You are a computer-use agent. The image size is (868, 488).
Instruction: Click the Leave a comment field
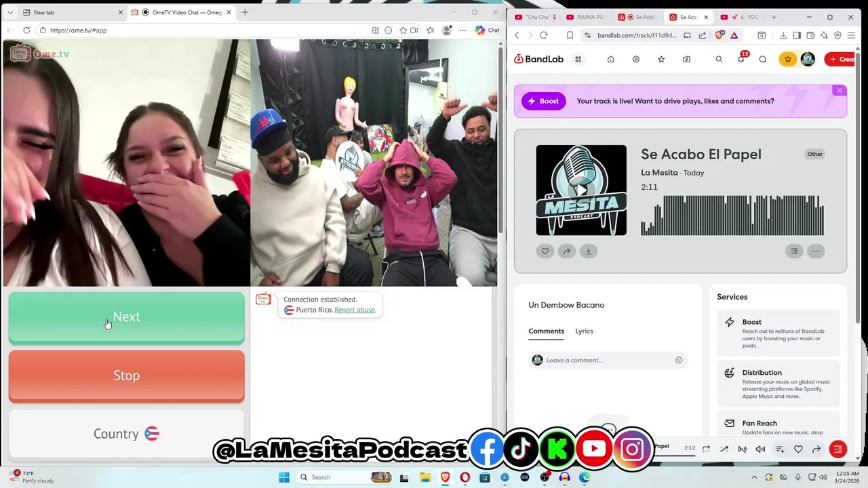pos(608,361)
